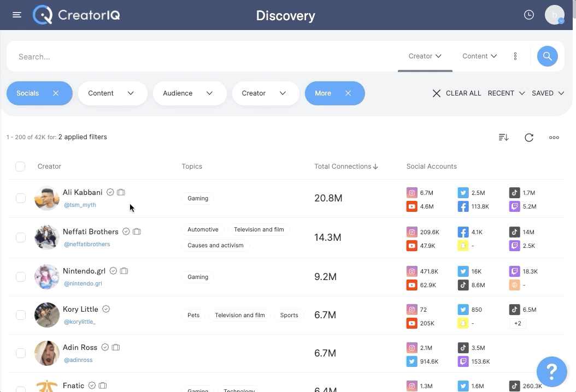Click the CreatorIQ logo
Viewport: 576px width, 392px height.
pos(77,15)
